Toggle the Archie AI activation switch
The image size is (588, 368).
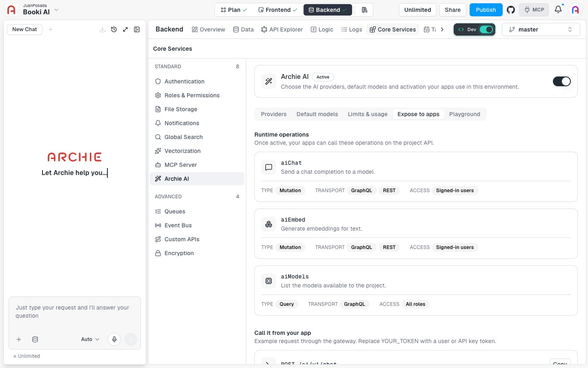click(562, 81)
